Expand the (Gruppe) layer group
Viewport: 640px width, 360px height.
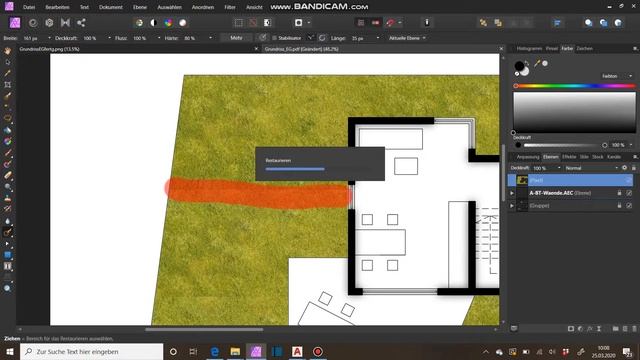click(x=512, y=205)
